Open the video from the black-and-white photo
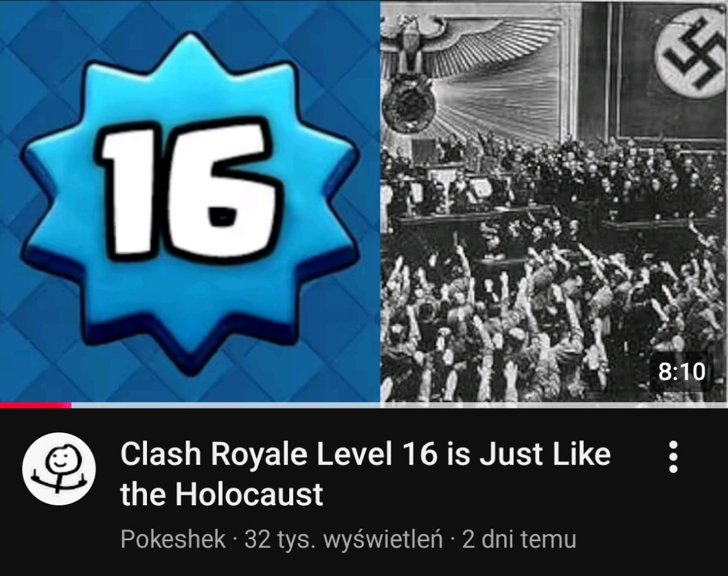Screen dimensions: 728x576 554,201
